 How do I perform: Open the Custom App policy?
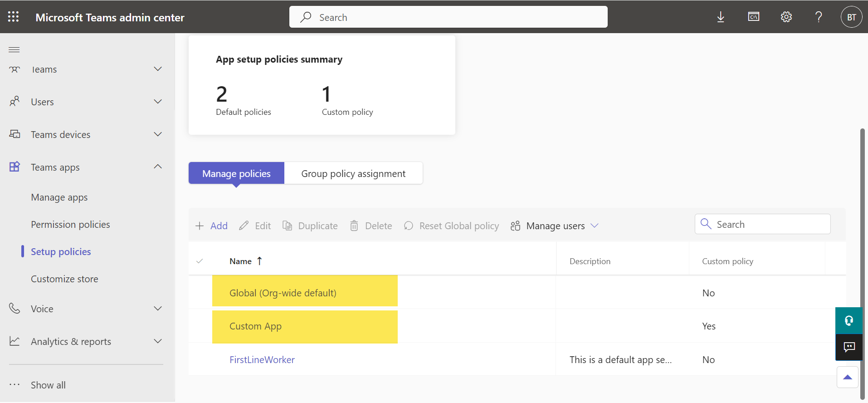(255, 326)
